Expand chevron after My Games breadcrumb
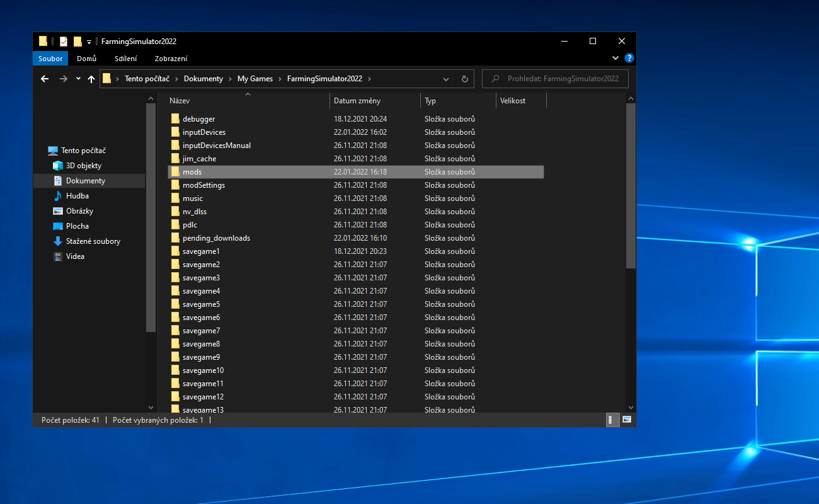Viewport: 819px width, 504px height. tap(280, 79)
